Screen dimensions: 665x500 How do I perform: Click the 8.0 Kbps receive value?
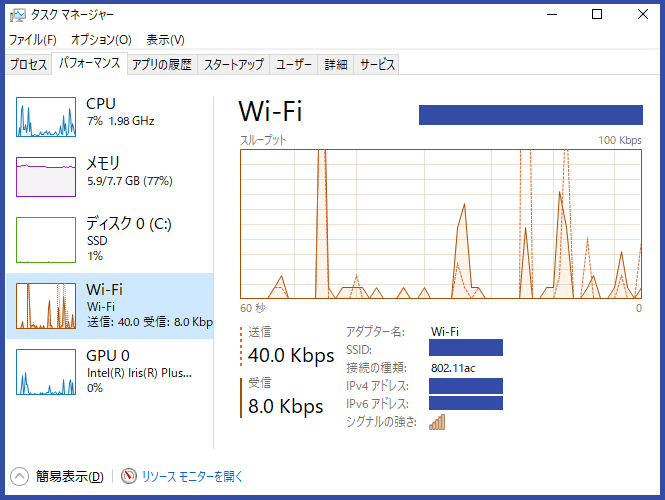tap(285, 406)
